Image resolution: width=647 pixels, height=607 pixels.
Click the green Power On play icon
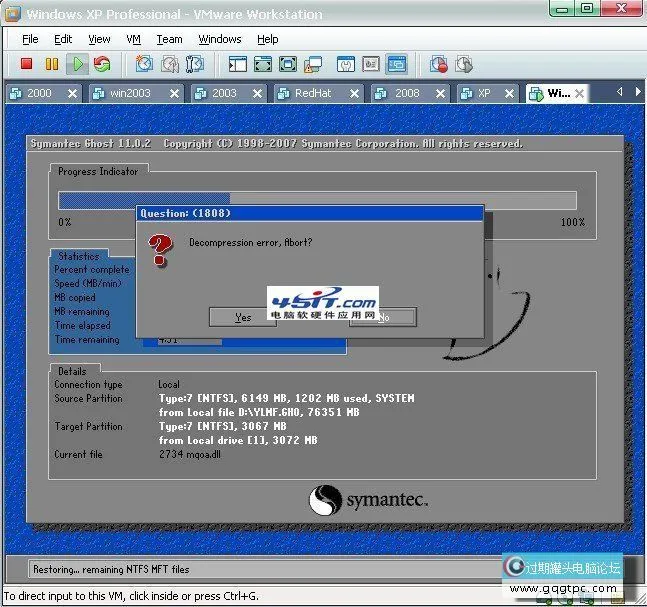point(78,64)
